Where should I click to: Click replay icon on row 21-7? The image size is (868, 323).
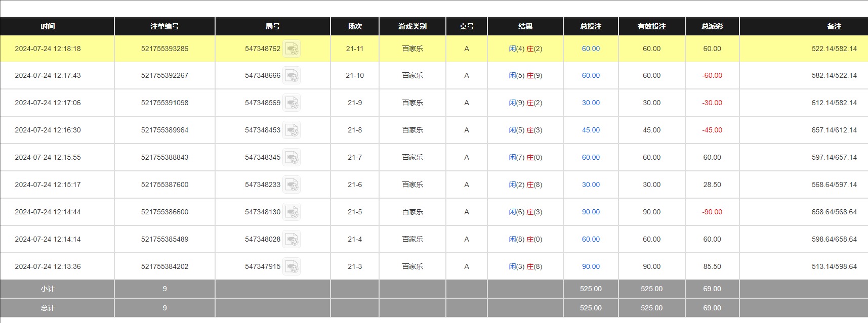(x=292, y=157)
